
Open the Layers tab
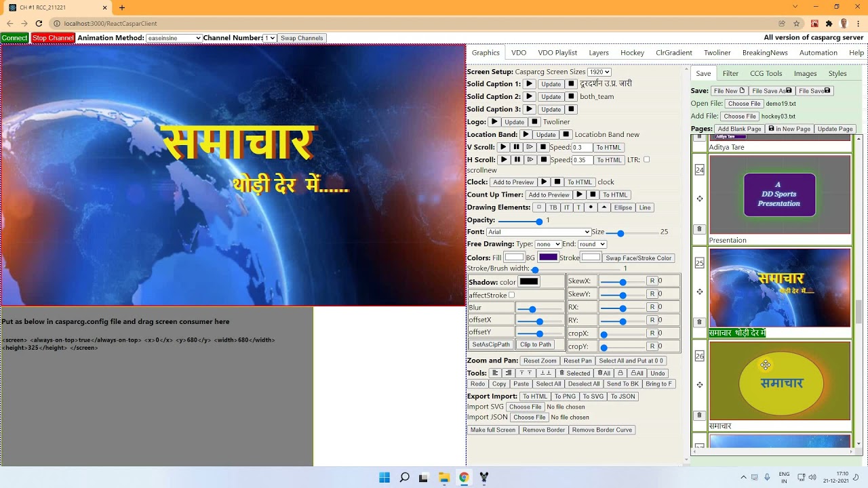point(598,53)
